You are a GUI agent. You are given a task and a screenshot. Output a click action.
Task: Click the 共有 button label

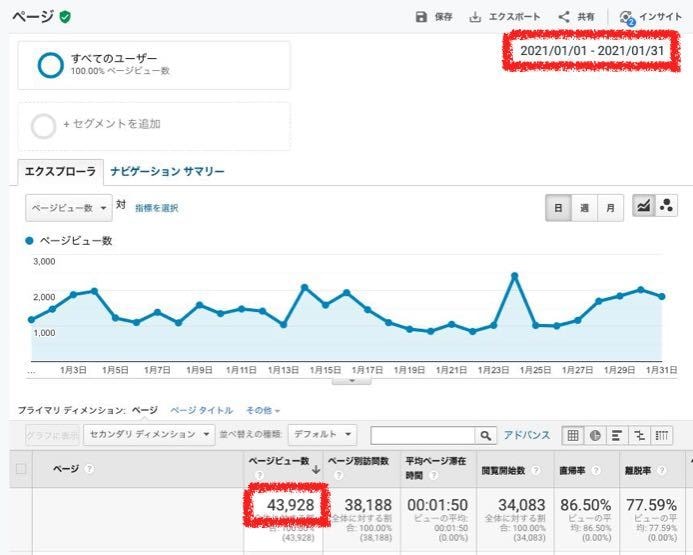click(x=586, y=17)
